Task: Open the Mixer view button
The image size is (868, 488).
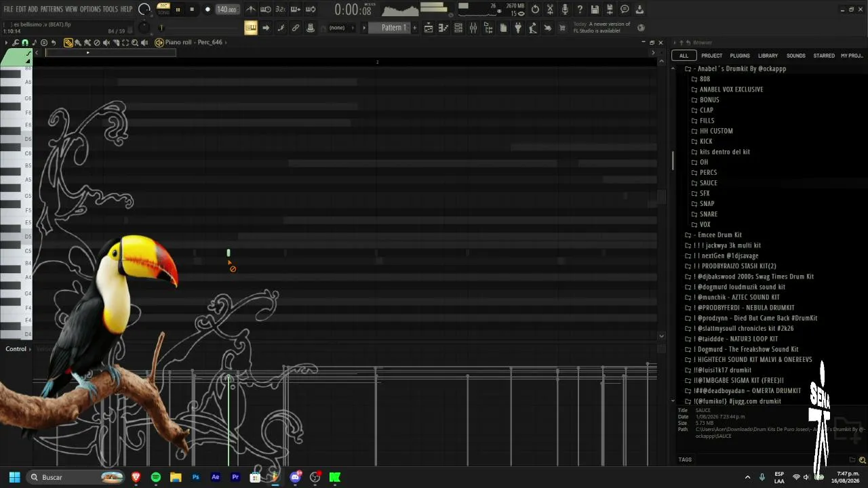Action: [473, 28]
